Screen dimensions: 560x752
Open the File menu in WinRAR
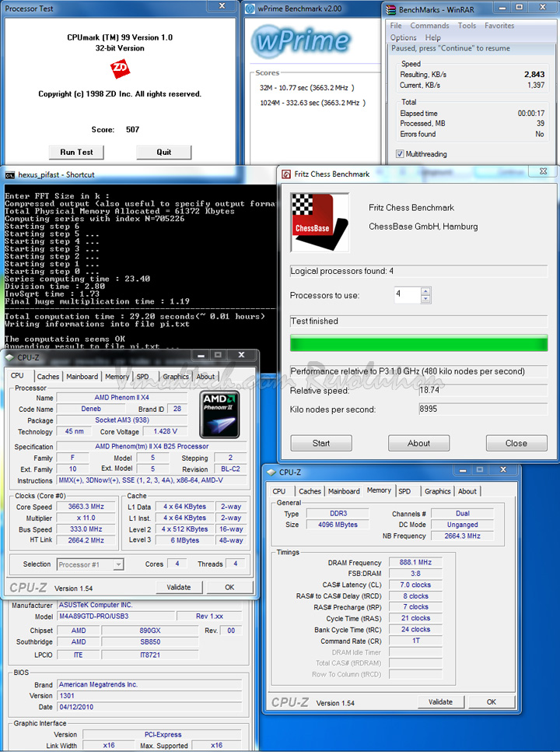coord(396,26)
